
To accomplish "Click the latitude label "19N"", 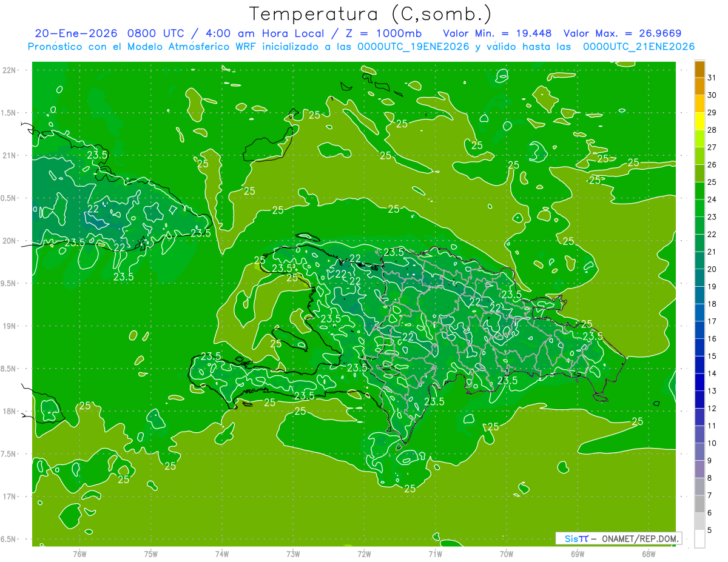I will [x=10, y=326].
